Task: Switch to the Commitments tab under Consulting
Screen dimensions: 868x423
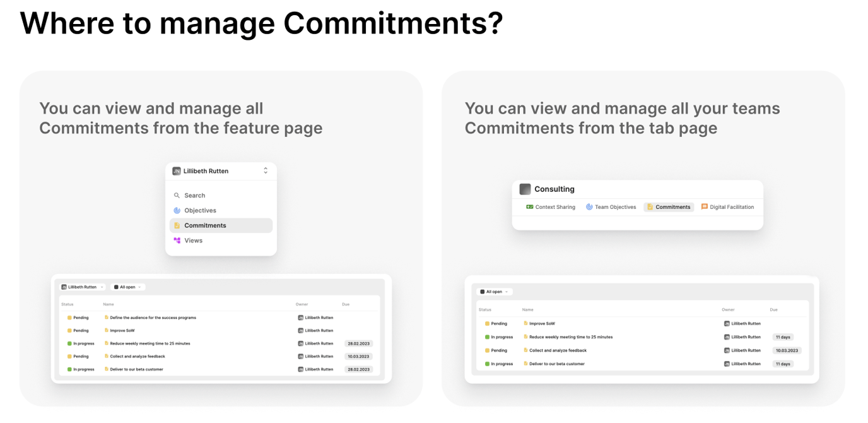Action: pos(669,207)
